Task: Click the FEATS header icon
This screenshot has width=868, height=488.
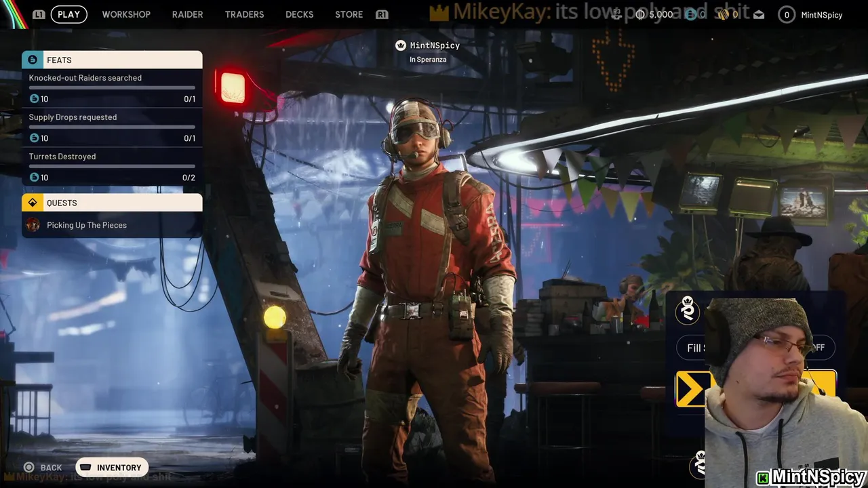Action: tap(33, 60)
